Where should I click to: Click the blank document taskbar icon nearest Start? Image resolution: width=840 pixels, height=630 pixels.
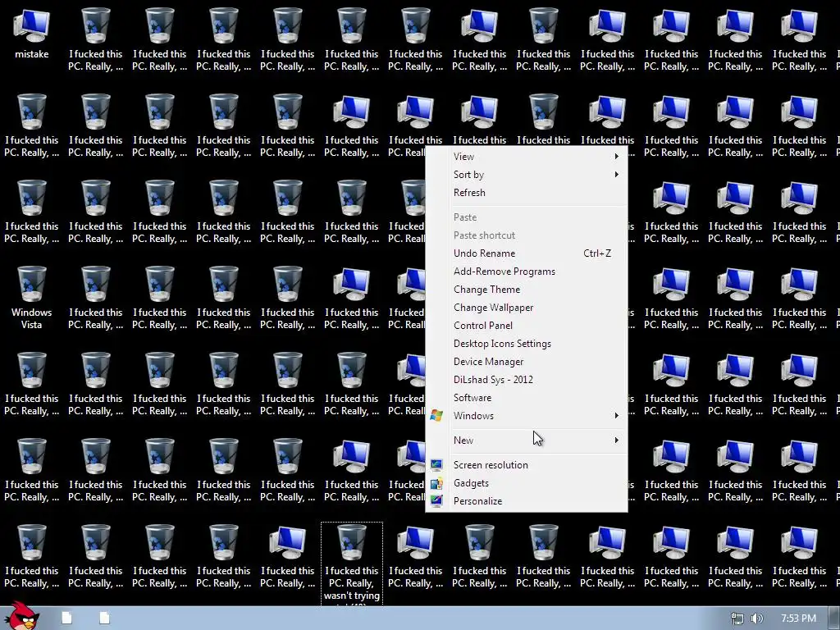(x=67, y=618)
